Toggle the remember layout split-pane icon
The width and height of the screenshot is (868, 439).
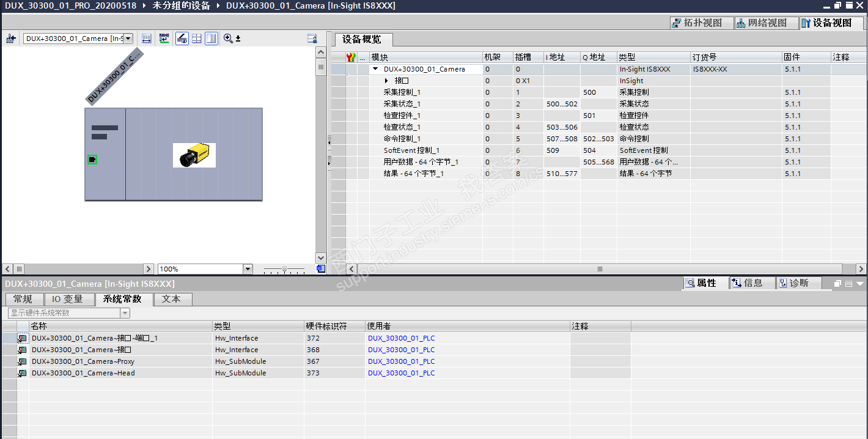211,39
